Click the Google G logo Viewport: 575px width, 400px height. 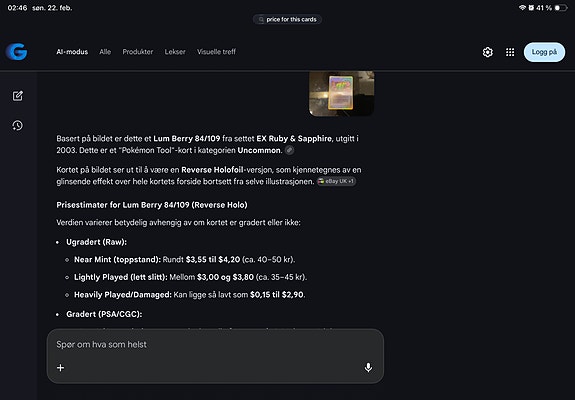point(17,52)
